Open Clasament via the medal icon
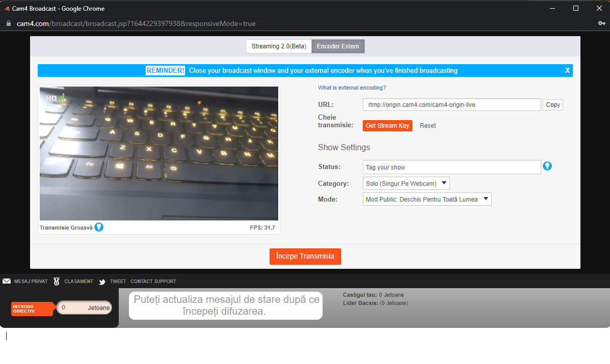The image size is (610, 364). [57, 281]
